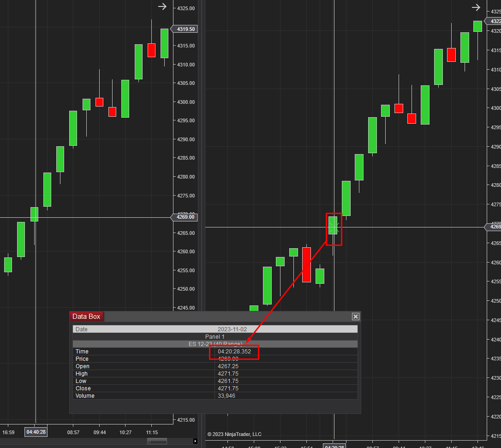This screenshot has height=448, width=501.
Task: Select the Data Box title tab
Action: coord(86,317)
